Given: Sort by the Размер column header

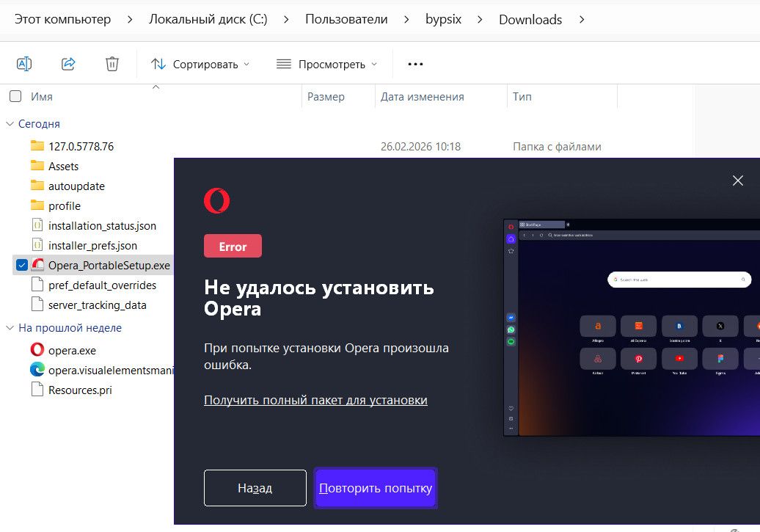Looking at the screenshot, I should 326,97.
